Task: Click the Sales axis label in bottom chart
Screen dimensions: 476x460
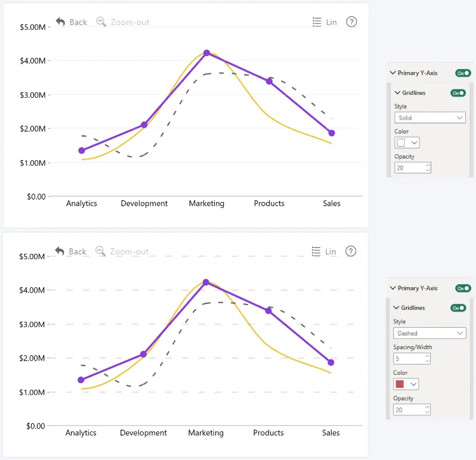Action: click(x=331, y=433)
